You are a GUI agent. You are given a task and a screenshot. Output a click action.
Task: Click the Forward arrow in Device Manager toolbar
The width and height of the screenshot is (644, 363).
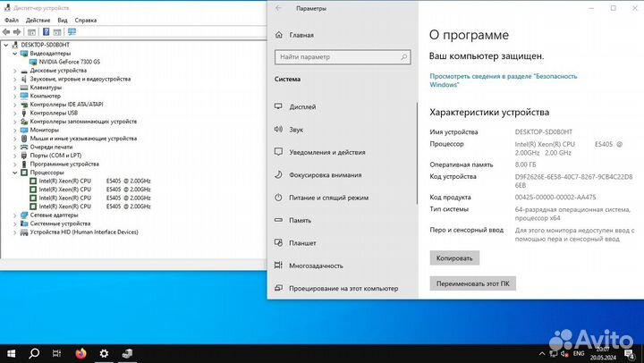pyautogui.click(x=17, y=31)
